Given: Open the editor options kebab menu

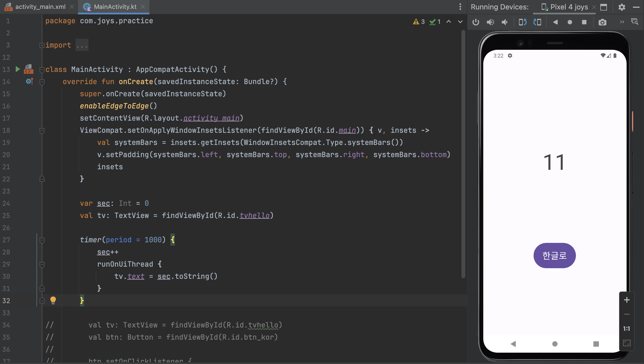Looking at the screenshot, I should 460,6.
